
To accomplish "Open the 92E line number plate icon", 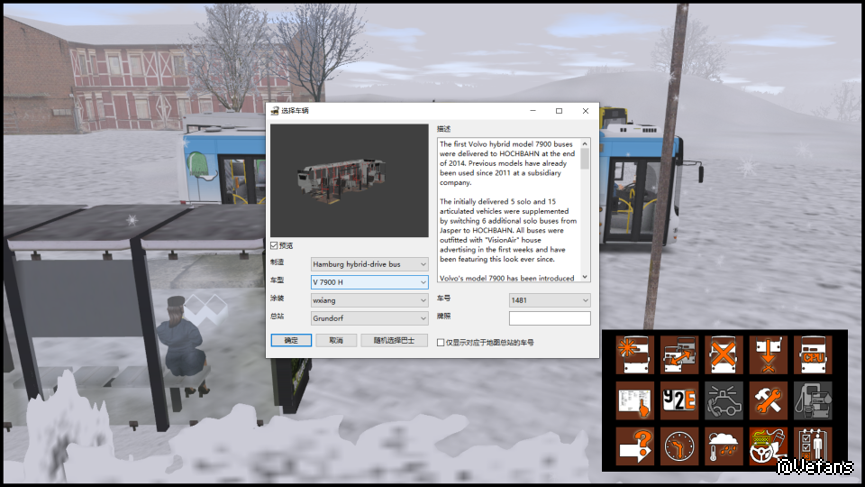I will (679, 400).
